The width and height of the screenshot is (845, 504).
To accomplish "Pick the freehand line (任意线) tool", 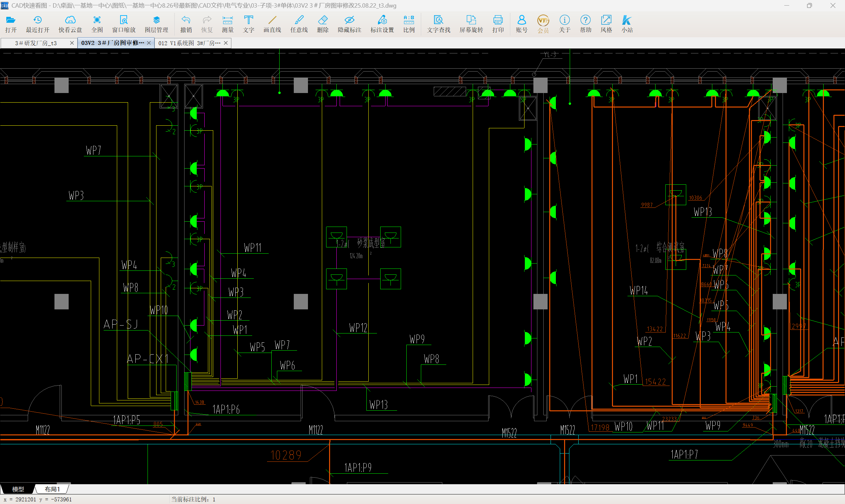I will tap(299, 24).
